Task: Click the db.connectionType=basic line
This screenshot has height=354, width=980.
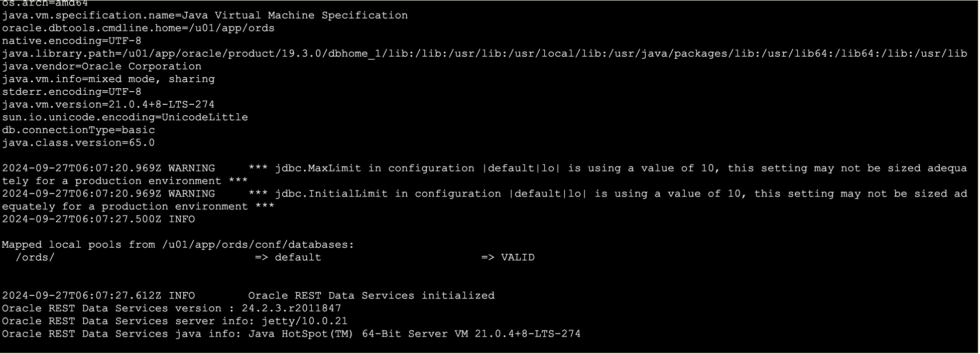Action: tap(78, 130)
